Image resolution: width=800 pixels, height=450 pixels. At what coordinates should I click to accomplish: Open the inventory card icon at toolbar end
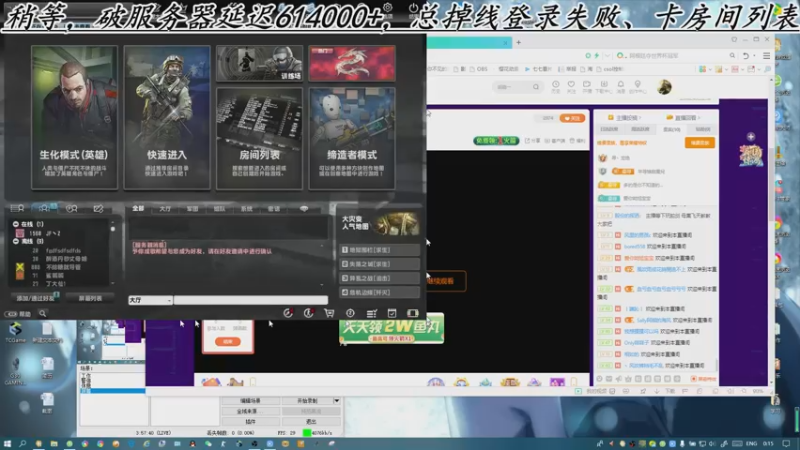click(413, 313)
